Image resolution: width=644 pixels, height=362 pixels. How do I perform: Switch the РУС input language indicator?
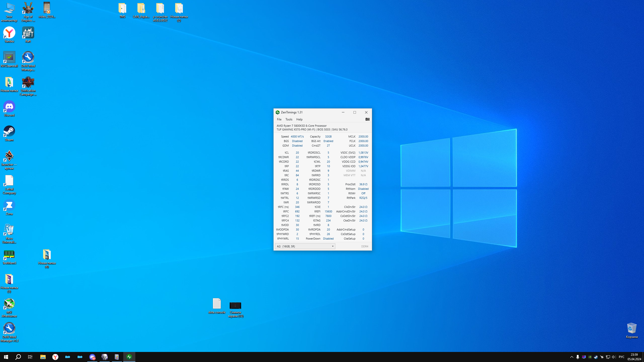621,357
